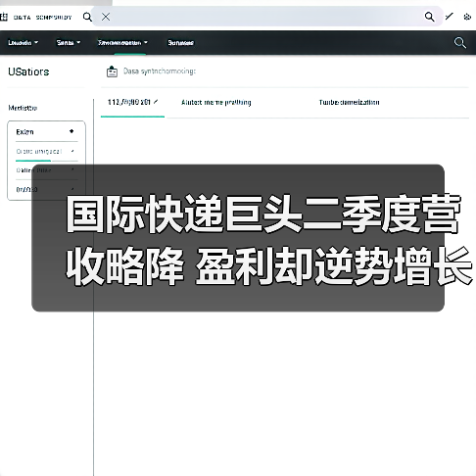Viewport: 476px width, 476px height.
Task: Click the pencil edit icon in the top bar
Action: click(450, 16)
